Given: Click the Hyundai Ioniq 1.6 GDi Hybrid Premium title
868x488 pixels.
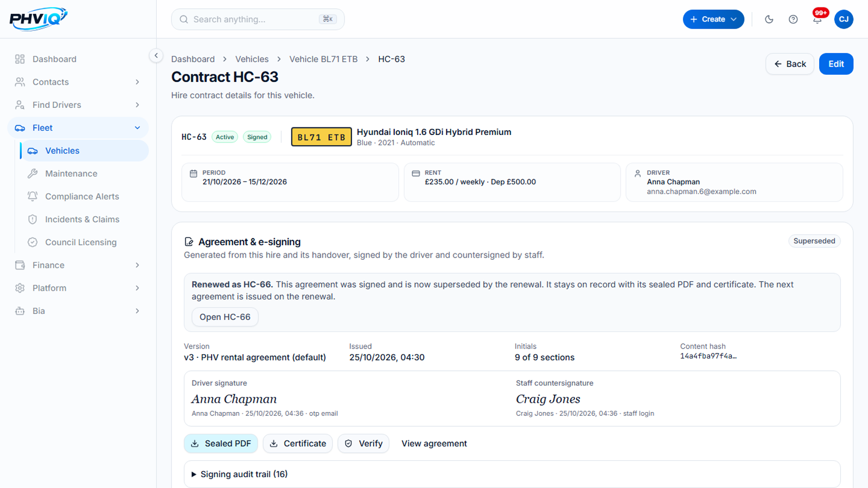Looking at the screenshot, I should [434, 132].
